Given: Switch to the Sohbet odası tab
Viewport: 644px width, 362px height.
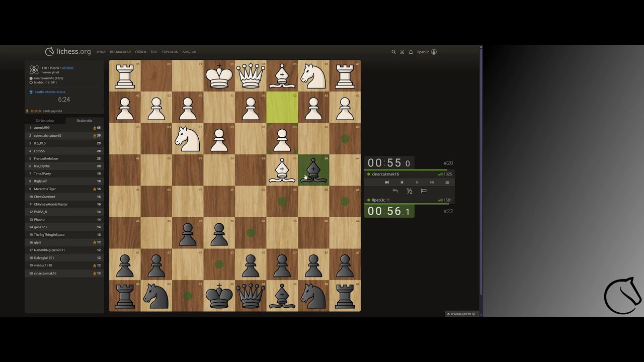Looking at the screenshot, I should (x=45, y=121).
